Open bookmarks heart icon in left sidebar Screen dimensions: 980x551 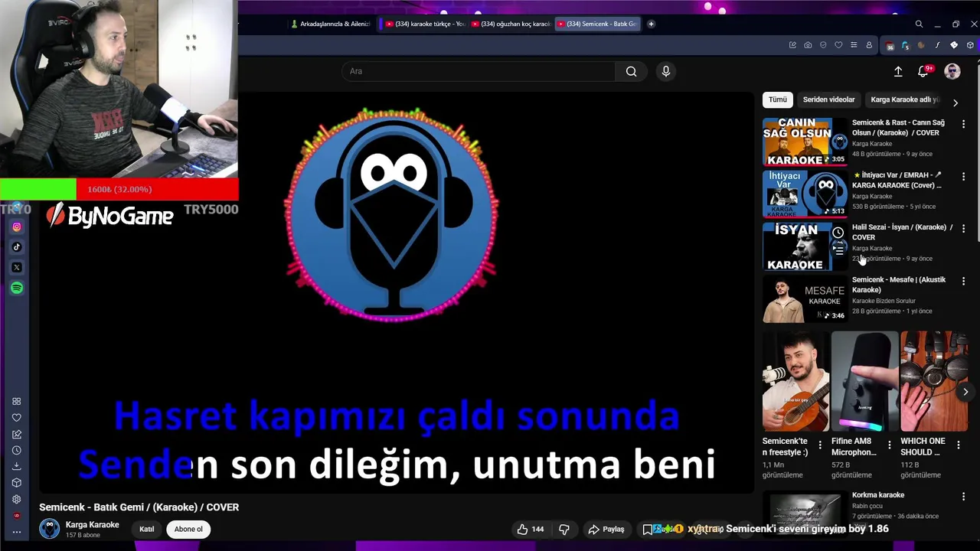coord(17,418)
